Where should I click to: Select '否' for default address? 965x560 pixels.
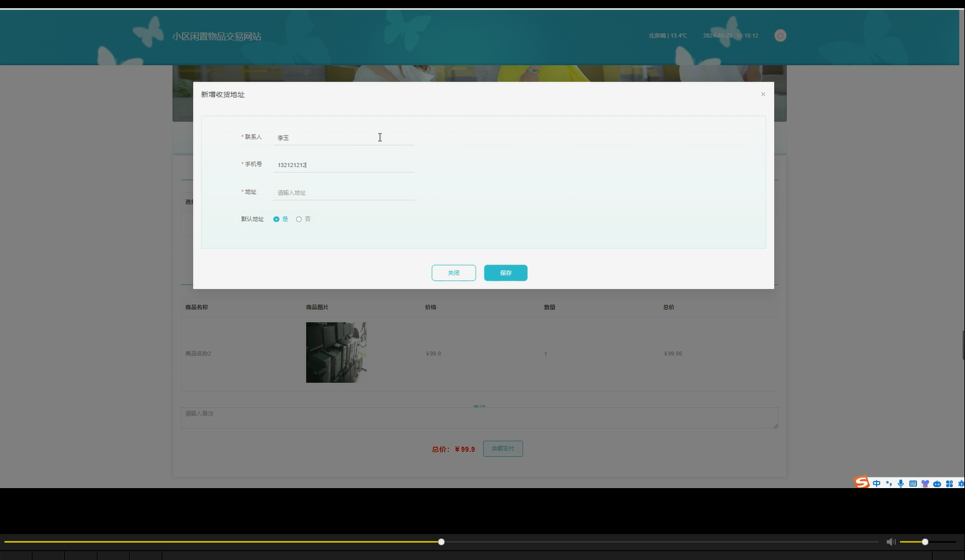(x=303, y=219)
